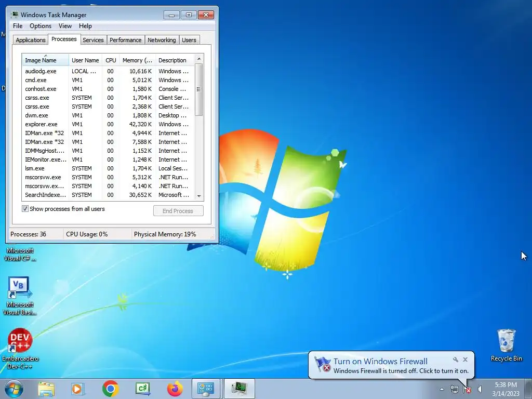Sort by the Memory column header
The height and width of the screenshot is (399, 532).
(x=137, y=60)
